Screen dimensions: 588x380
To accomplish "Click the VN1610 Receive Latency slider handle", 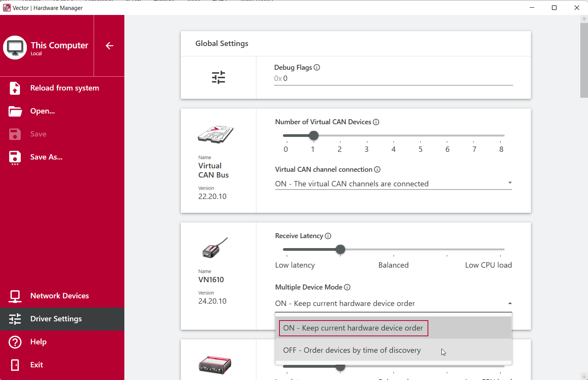I will 340,249.
